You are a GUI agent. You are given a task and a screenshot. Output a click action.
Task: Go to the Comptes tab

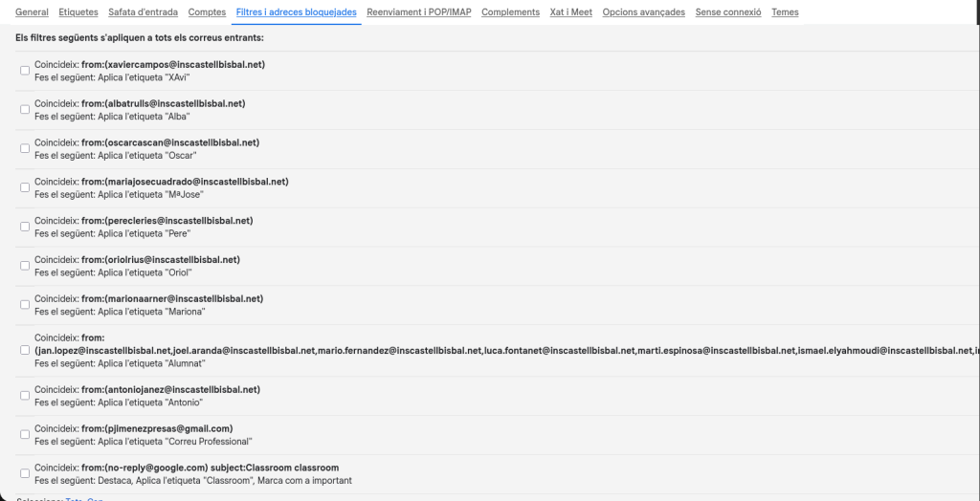pyautogui.click(x=208, y=12)
